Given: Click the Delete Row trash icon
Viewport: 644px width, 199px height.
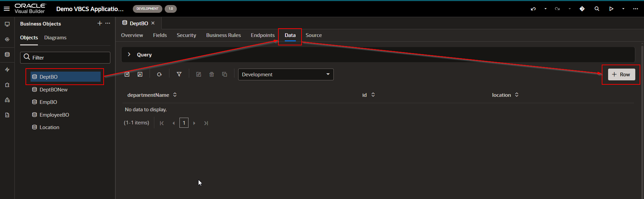Looking at the screenshot, I should click(212, 74).
